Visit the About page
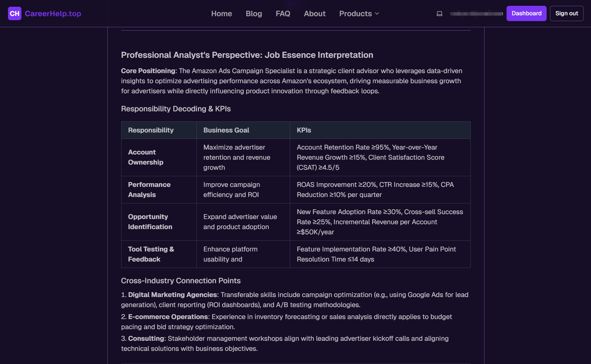The image size is (591, 364). (315, 13)
